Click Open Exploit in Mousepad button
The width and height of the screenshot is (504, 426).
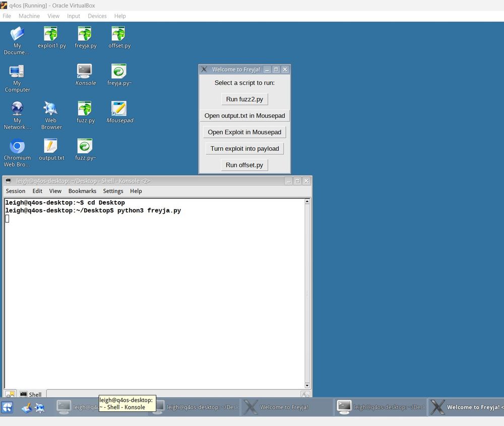pyautogui.click(x=244, y=132)
